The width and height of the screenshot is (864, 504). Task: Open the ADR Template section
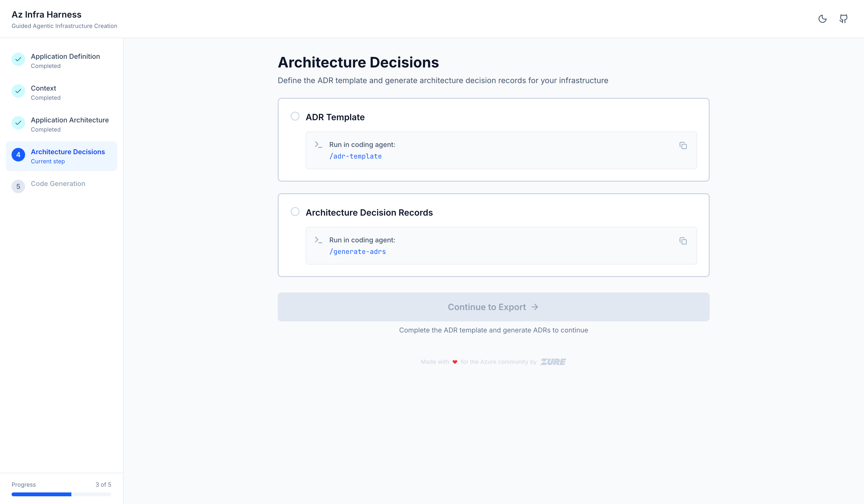point(335,117)
